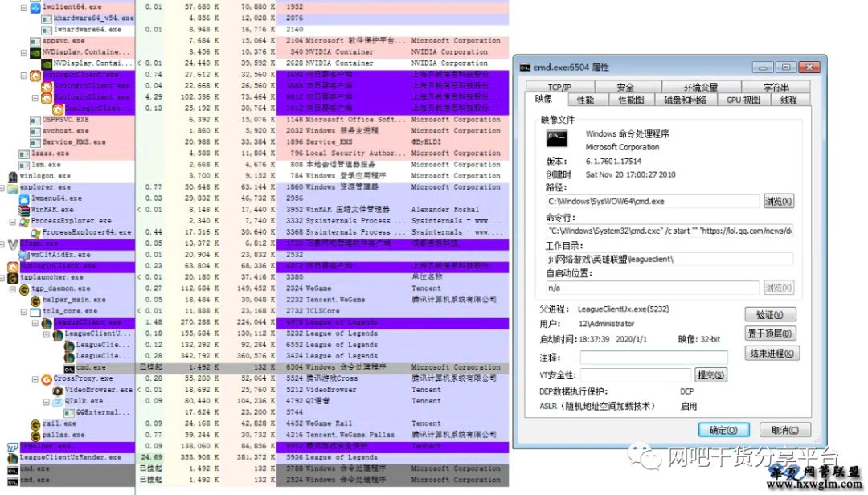Click the 结束进程(K) button
Image resolution: width=868 pixels, height=495 pixels.
click(771, 354)
